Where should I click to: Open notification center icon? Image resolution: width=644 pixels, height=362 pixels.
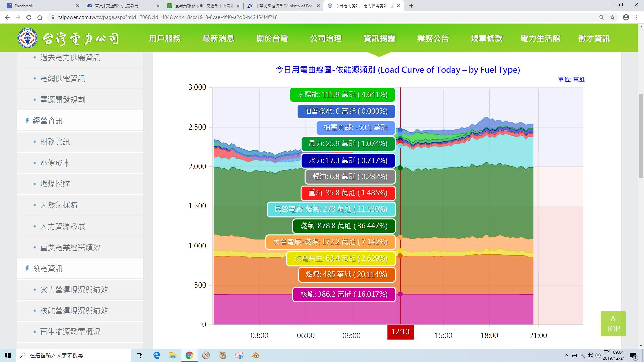[633, 355]
